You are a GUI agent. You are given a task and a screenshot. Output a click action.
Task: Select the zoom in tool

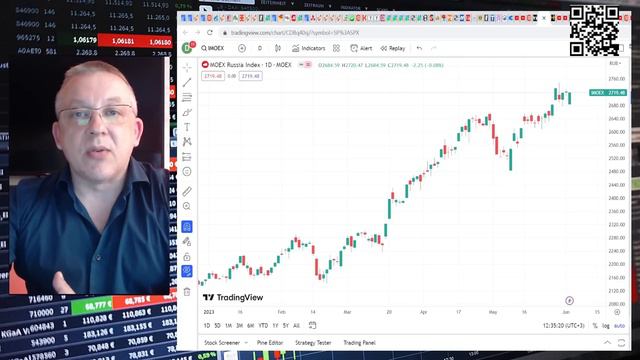(187, 206)
